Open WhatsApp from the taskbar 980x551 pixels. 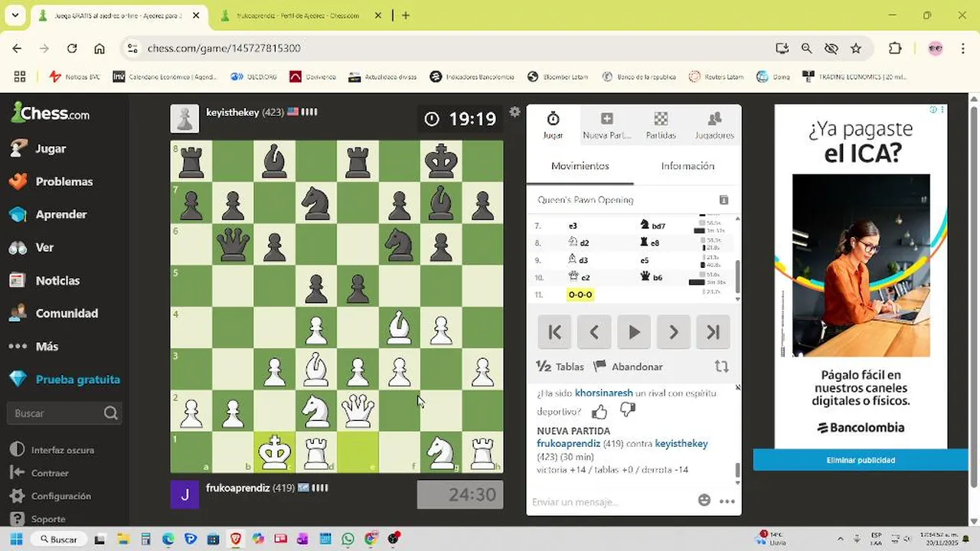point(348,539)
